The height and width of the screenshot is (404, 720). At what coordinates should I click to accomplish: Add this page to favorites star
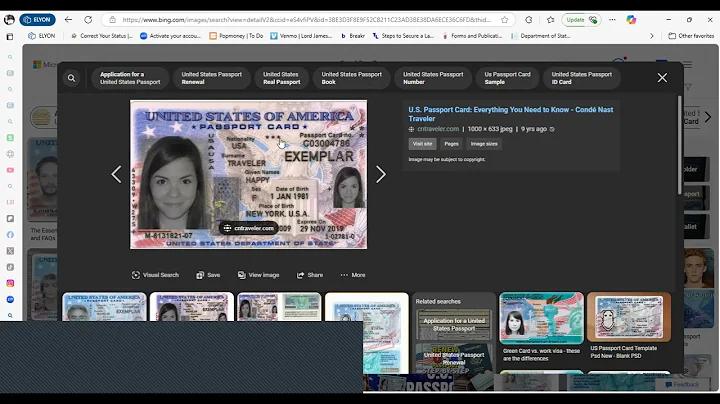505,20
